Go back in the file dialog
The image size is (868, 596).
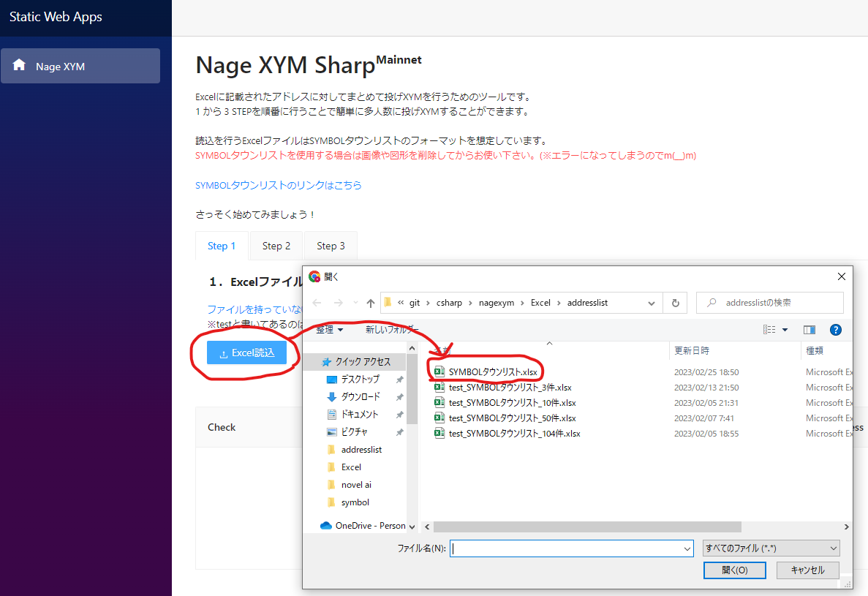point(317,303)
